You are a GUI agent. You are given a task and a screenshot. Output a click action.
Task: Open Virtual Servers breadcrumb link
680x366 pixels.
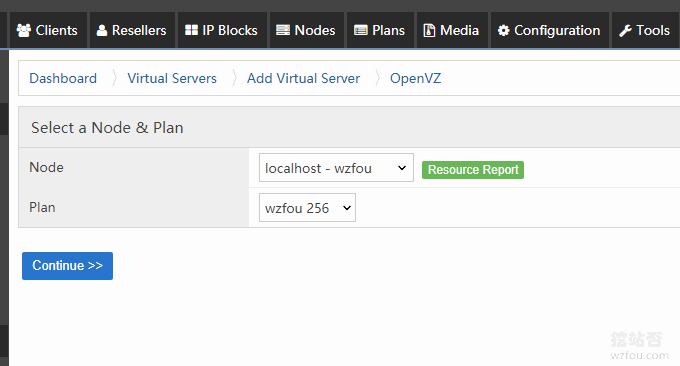coord(172,78)
